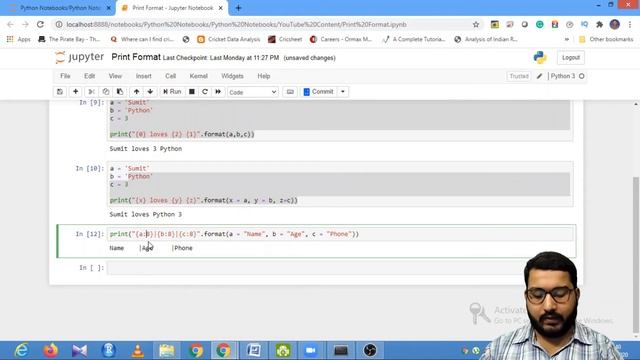Viewport: 640px width, 360px height.
Task: Open Firefox from taskbar
Action: tap(51, 351)
